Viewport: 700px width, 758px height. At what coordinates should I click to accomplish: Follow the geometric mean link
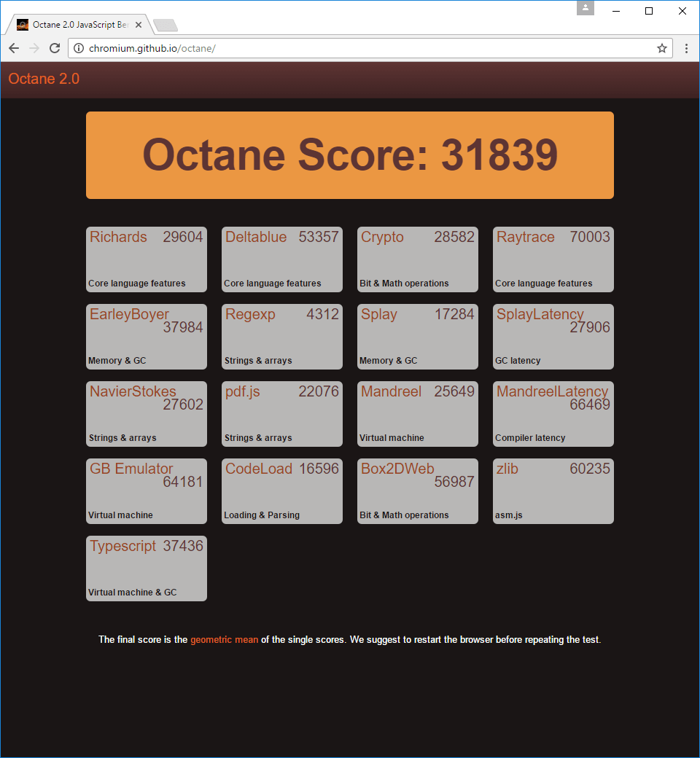(224, 640)
